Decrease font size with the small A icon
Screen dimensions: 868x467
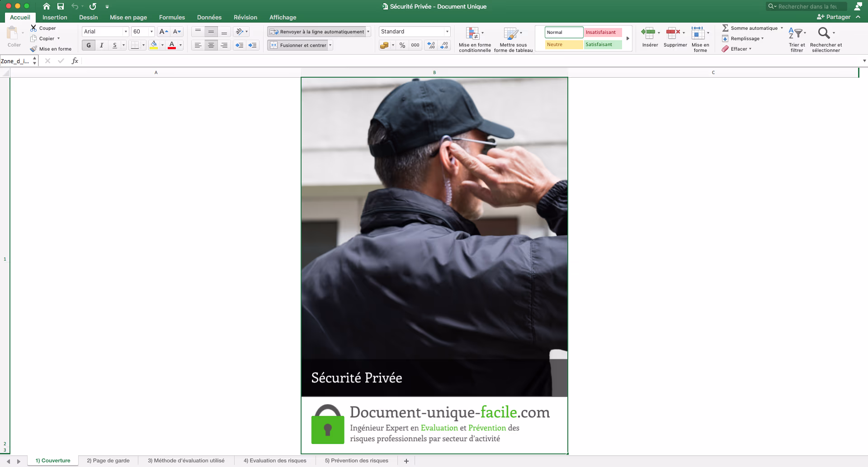(x=177, y=32)
